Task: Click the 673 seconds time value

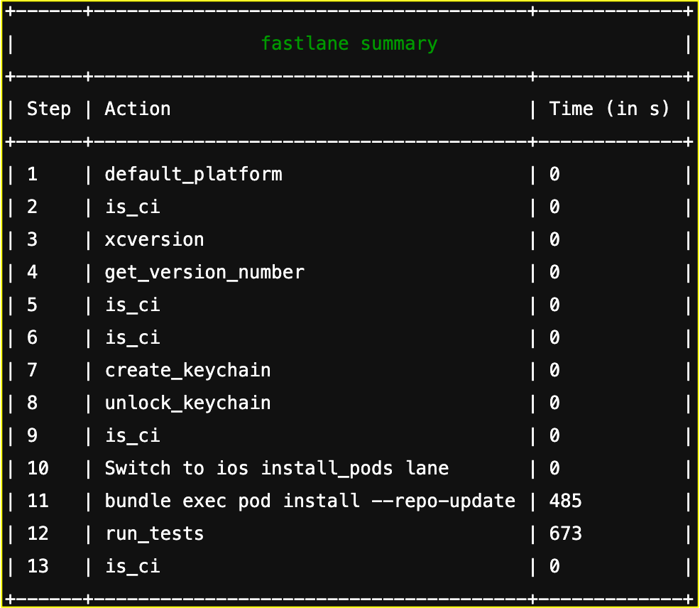Action: 565,533
